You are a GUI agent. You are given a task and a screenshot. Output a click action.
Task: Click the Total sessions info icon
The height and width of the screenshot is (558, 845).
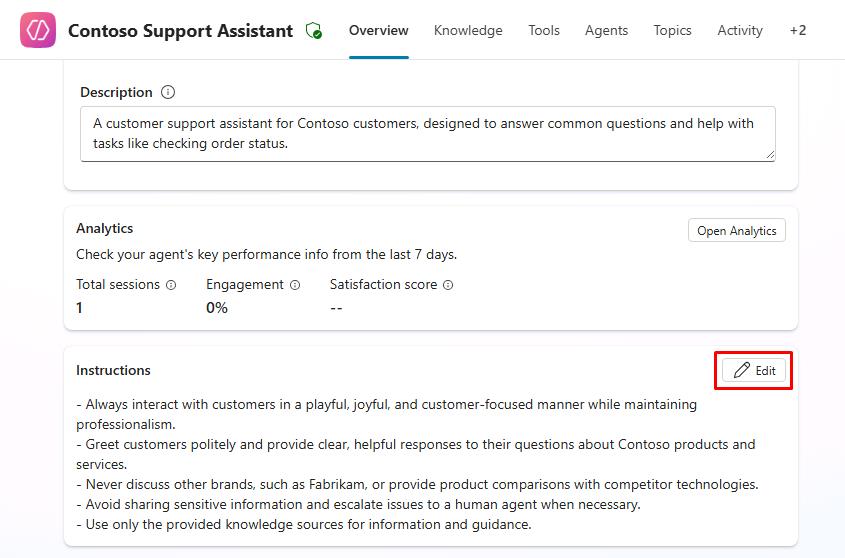pos(171,285)
